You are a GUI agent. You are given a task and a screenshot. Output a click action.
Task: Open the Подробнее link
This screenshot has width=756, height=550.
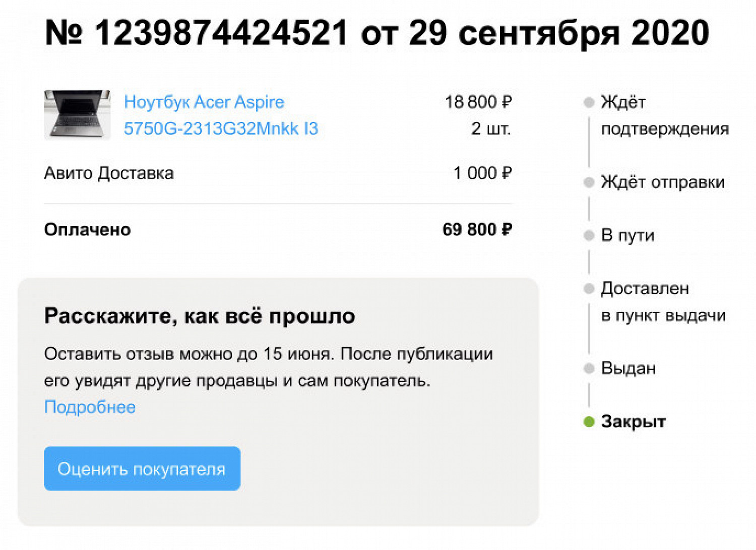pyautogui.click(x=90, y=407)
